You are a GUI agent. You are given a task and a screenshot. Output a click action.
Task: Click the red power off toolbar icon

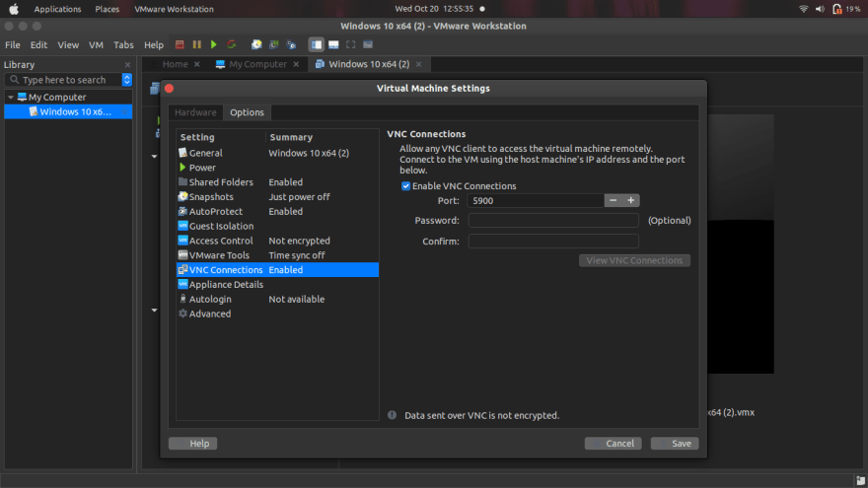[180, 44]
